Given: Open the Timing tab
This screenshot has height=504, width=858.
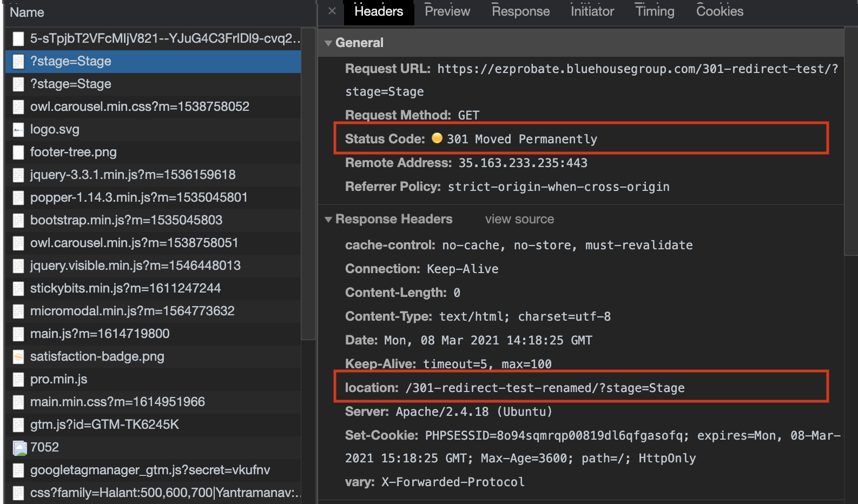Looking at the screenshot, I should pyautogui.click(x=655, y=11).
